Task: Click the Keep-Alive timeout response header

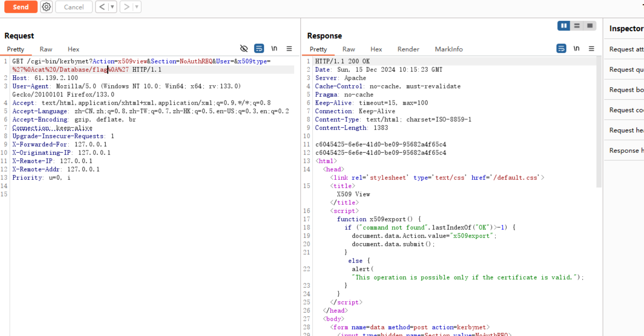Action: [x=371, y=103]
